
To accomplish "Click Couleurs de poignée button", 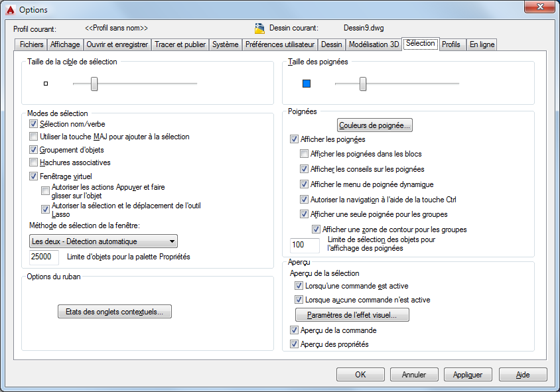I will click(376, 125).
